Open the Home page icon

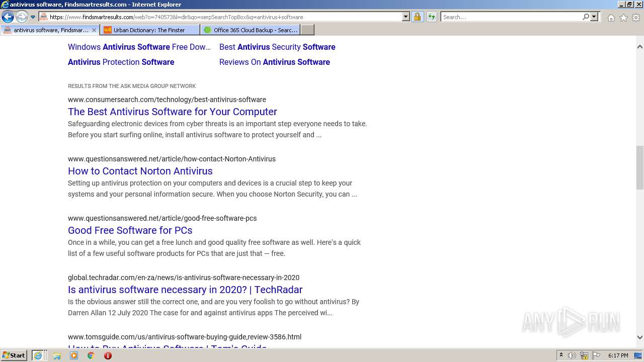pyautogui.click(x=611, y=18)
